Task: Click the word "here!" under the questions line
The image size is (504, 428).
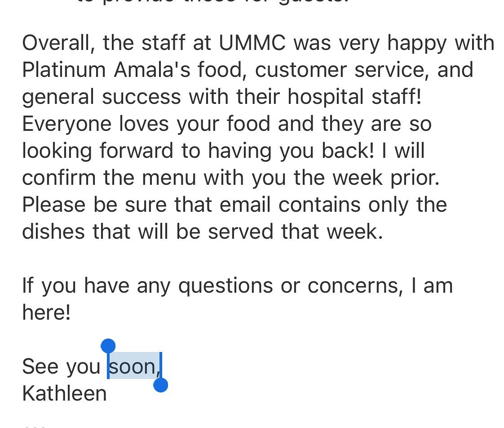Action: (46, 312)
